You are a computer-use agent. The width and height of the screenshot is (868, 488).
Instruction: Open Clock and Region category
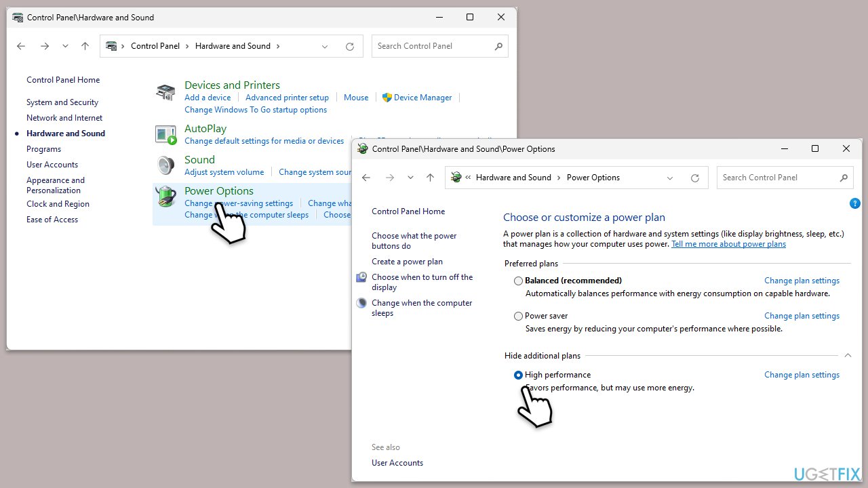tap(58, 204)
